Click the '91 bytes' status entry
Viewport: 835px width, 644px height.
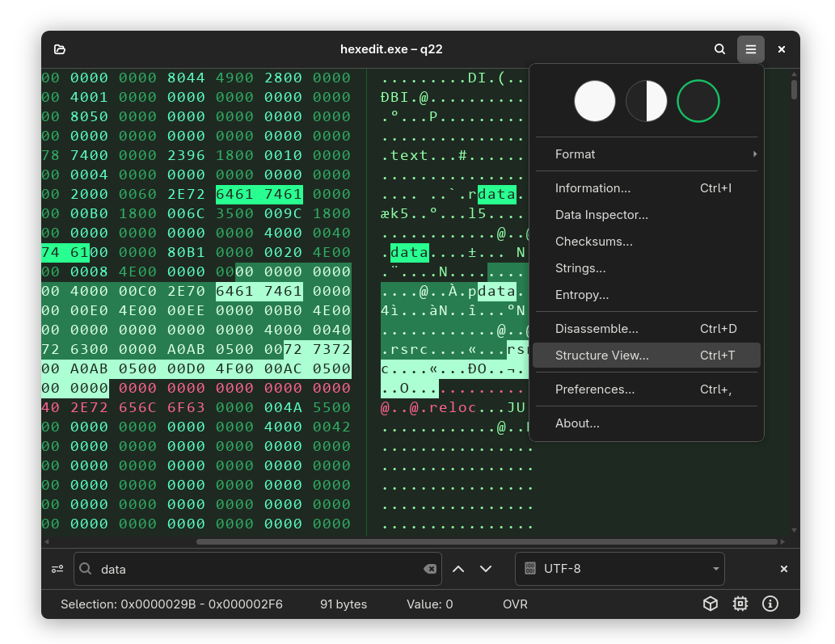(344, 604)
